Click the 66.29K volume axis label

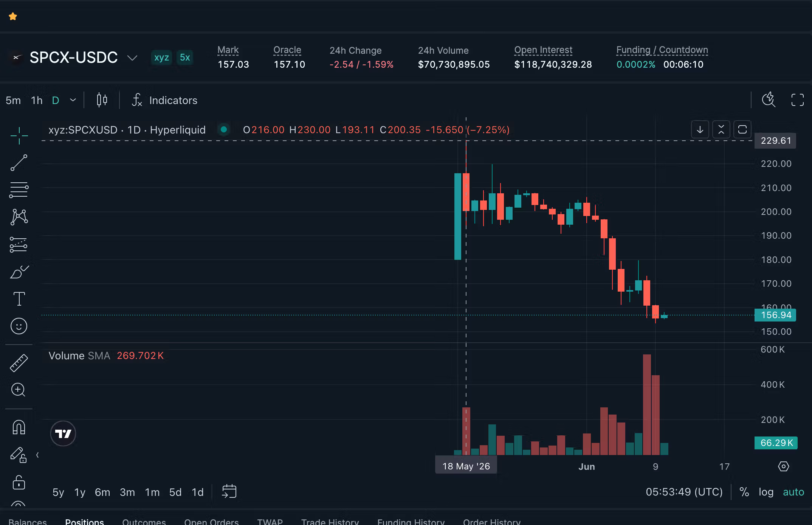(776, 443)
